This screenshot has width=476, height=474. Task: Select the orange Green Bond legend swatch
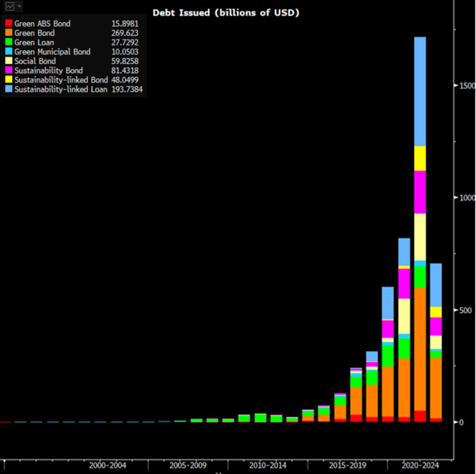pyautogui.click(x=9, y=33)
